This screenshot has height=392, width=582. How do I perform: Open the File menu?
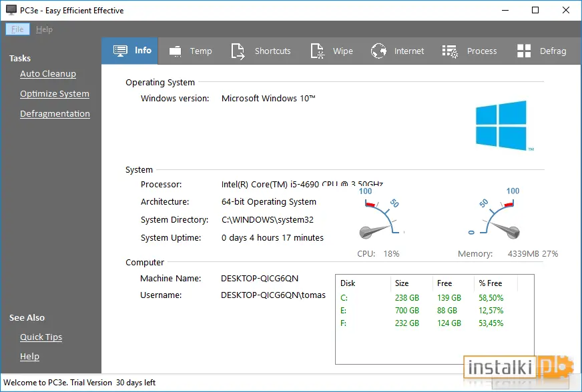pyautogui.click(x=17, y=29)
